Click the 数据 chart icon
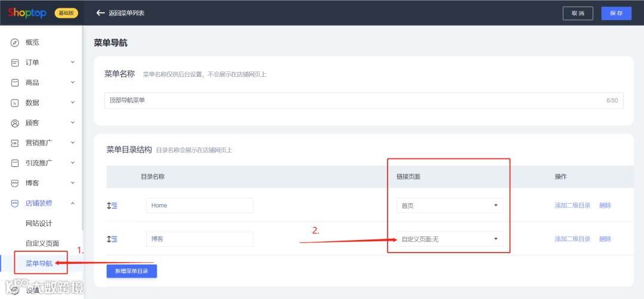The height and width of the screenshot is (299, 644). pos(15,103)
